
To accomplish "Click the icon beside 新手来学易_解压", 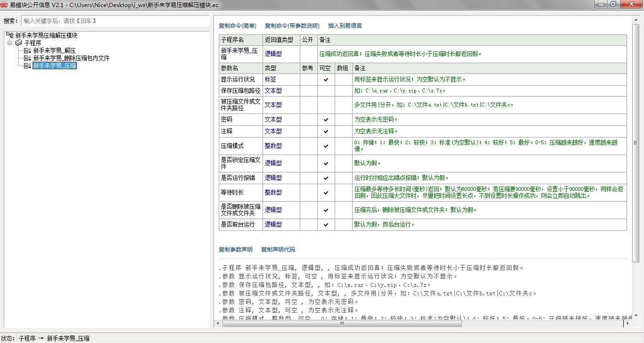I will click(27, 50).
